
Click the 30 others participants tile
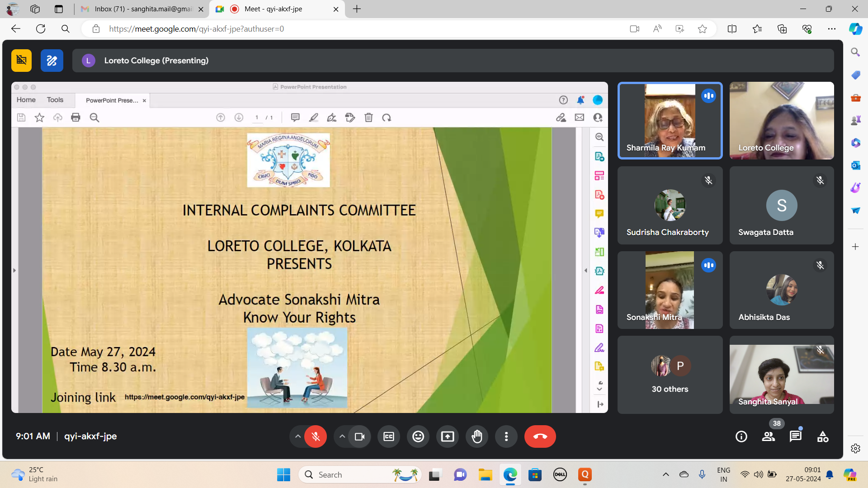(x=670, y=375)
